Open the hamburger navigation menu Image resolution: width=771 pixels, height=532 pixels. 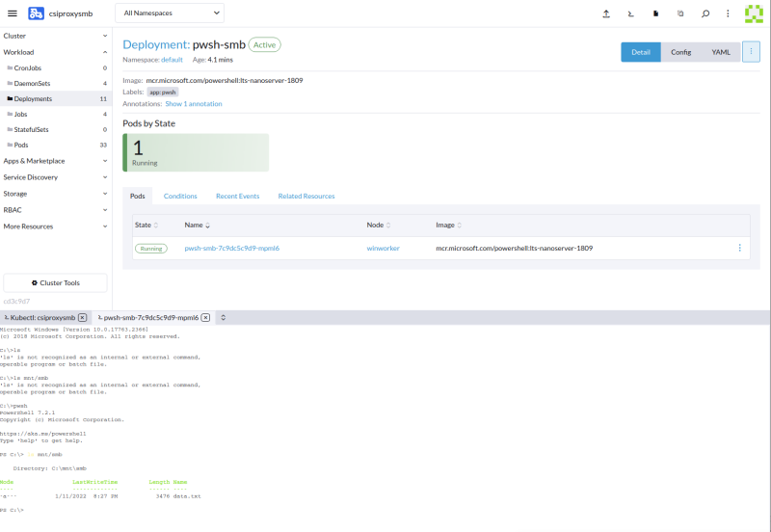pos(13,13)
